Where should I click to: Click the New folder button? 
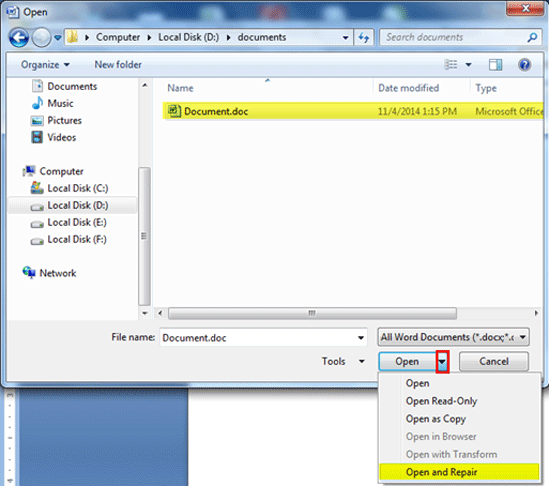118,65
